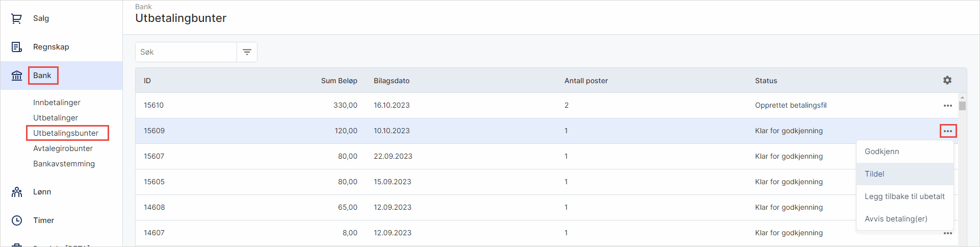Open the filter options next to search
The height and width of the screenshot is (247, 980).
[247, 52]
